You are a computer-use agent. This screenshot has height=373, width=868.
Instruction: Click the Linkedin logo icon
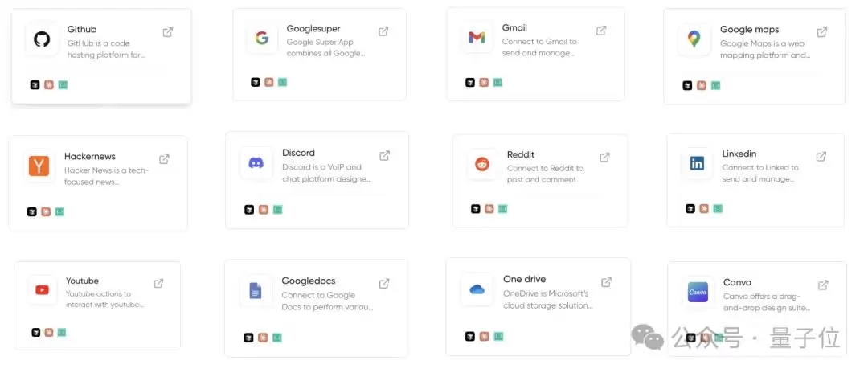tap(697, 163)
